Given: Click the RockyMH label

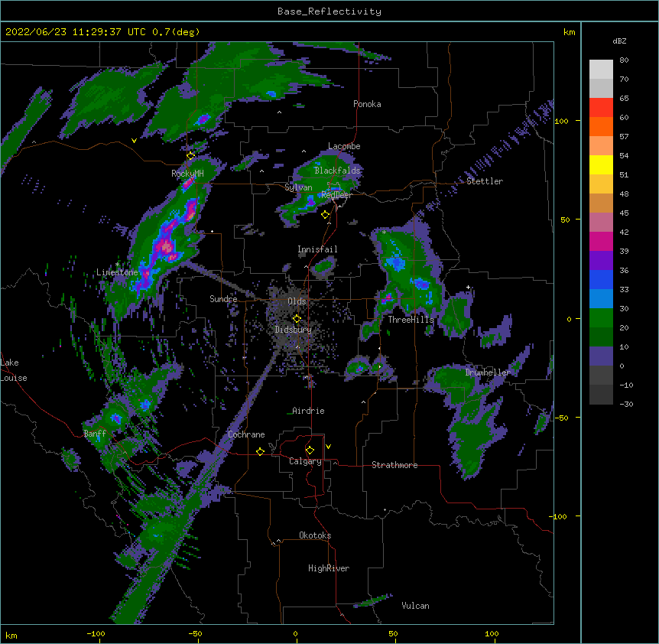Looking at the screenshot, I should point(187,174).
